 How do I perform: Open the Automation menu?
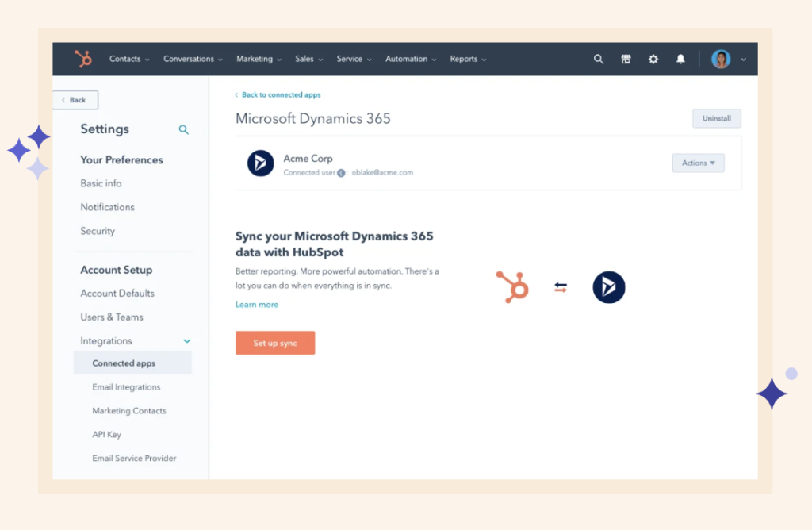(411, 59)
